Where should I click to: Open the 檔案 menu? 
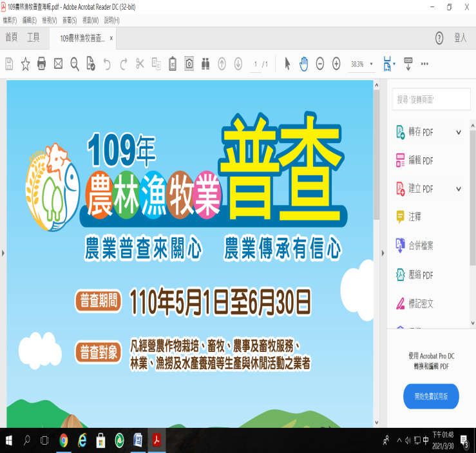pyautogui.click(x=10, y=21)
